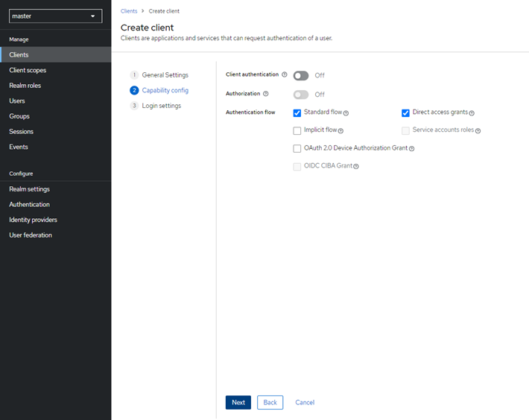Click the Clients breadcrumb link
Viewport: 529px width, 420px height.
click(x=129, y=11)
